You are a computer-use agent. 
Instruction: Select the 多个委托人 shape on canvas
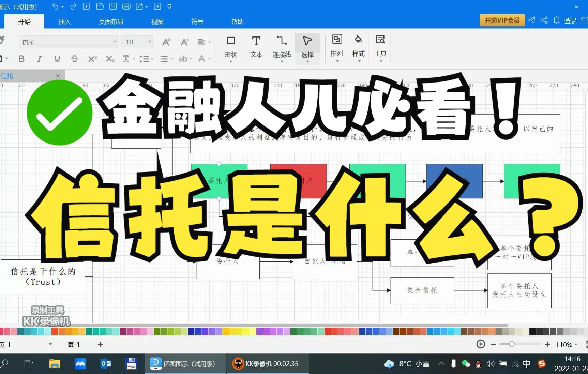click(x=519, y=290)
